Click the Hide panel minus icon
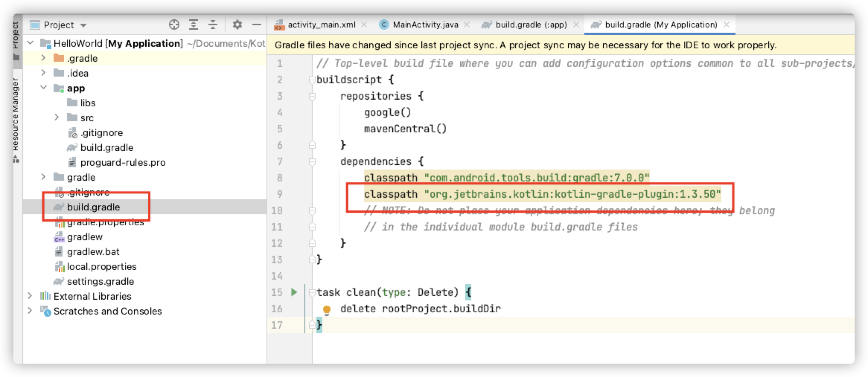 pos(256,25)
